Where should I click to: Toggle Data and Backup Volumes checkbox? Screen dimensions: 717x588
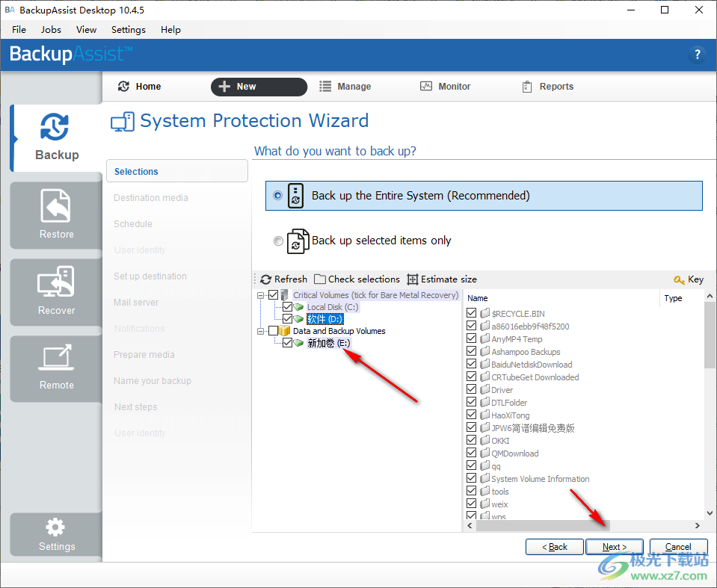274,331
